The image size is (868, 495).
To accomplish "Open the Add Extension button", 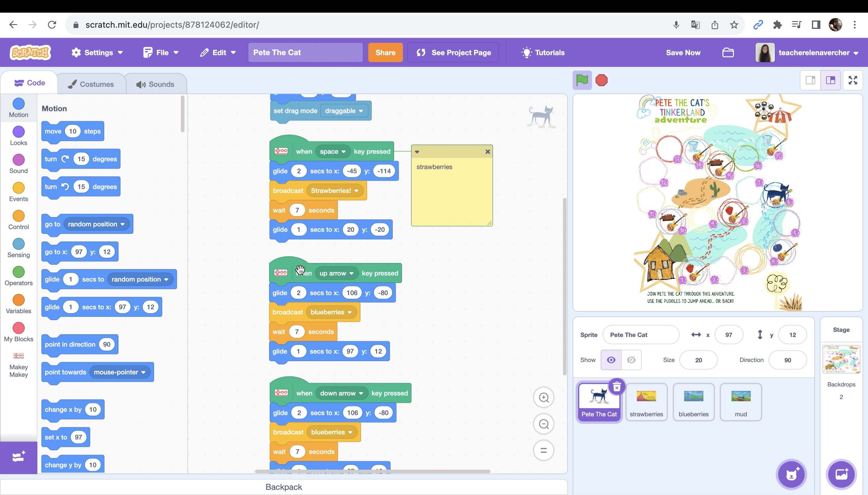I will 19,457.
